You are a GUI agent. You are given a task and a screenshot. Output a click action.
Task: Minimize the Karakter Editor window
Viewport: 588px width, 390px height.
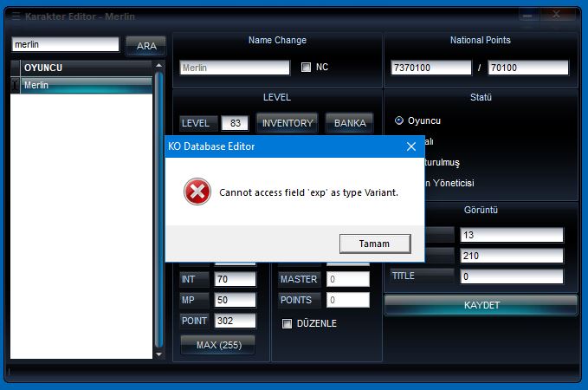click(527, 16)
